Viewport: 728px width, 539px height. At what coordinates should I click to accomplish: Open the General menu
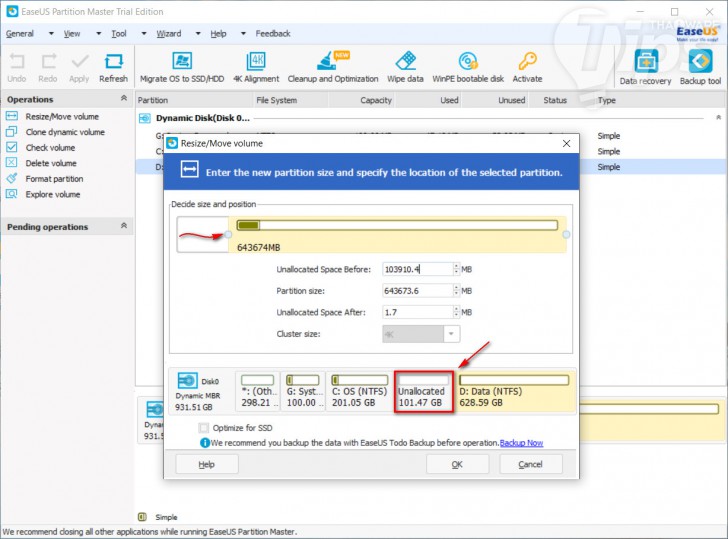(20, 33)
